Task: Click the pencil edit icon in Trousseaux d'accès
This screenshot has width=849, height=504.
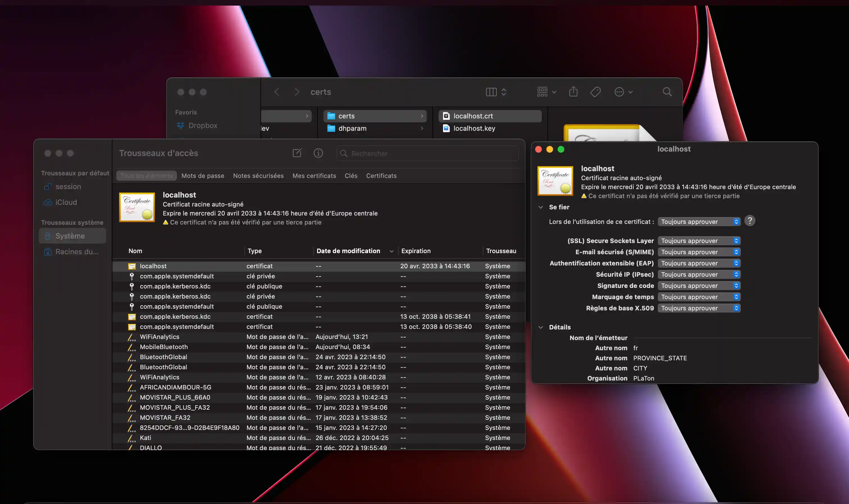Action: pyautogui.click(x=297, y=153)
